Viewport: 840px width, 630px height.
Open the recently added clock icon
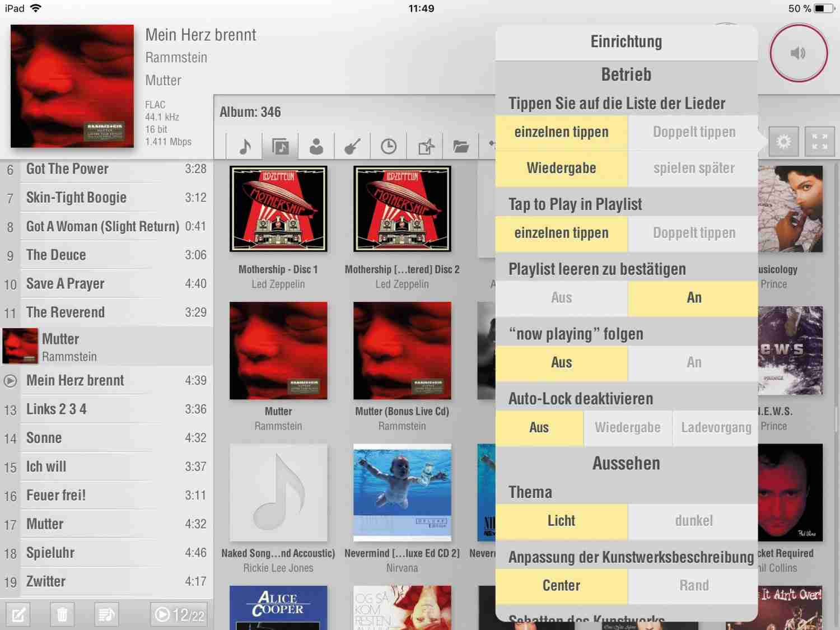388,147
